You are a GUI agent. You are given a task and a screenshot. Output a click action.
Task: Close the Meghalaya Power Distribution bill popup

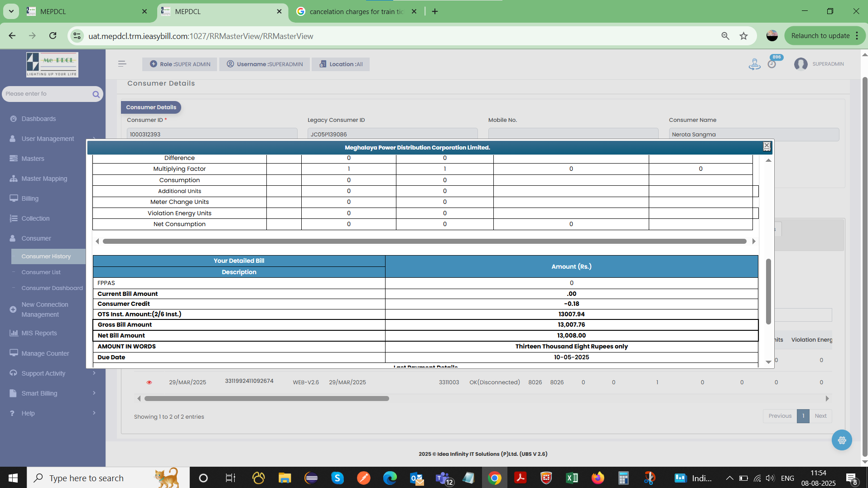(767, 146)
